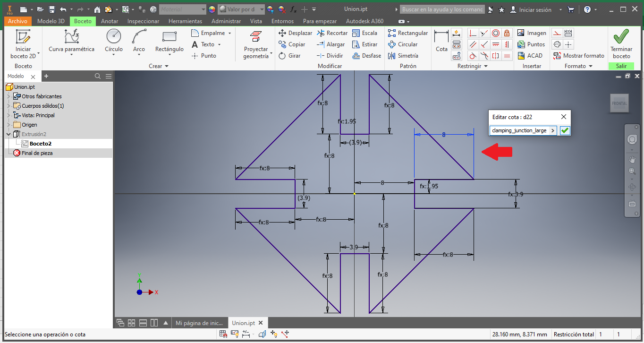
Task: Activate the Desplazar move tool
Action: [x=295, y=33]
